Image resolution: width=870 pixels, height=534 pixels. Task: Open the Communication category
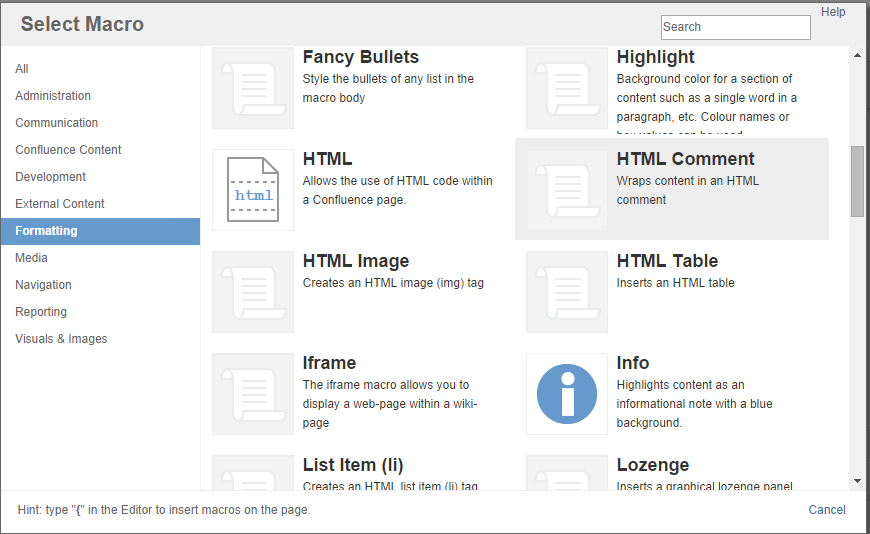pos(100,123)
